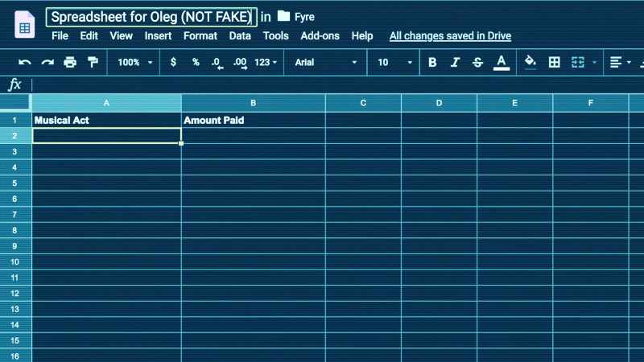Screen dimensions: 644x362
Task: Click the spreadsheet title field
Action: [x=151, y=17]
